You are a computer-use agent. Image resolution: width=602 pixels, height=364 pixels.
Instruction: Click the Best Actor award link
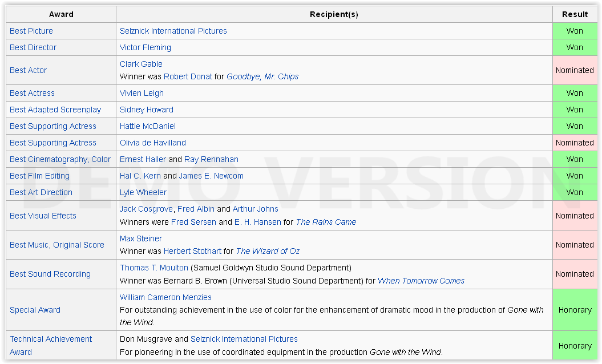click(x=28, y=70)
